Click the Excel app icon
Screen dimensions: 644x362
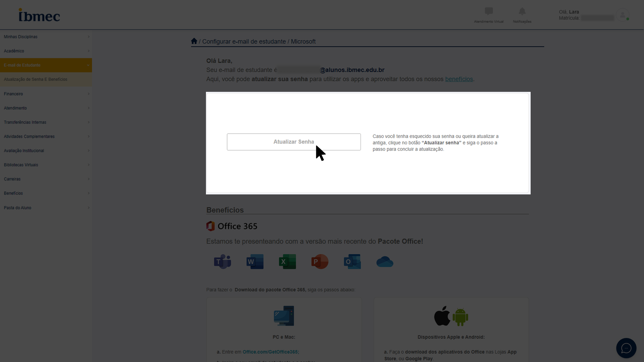pyautogui.click(x=287, y=262)
